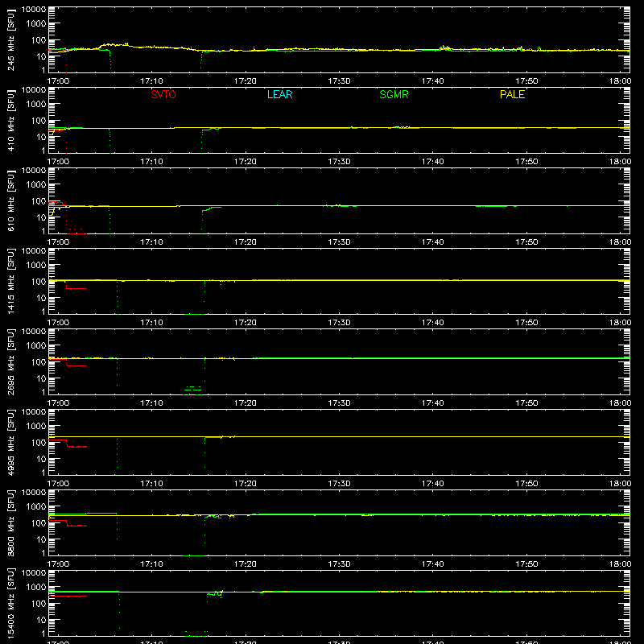Click 17:20 tick under the 1415 MHz panel

(x=246, y=323)
